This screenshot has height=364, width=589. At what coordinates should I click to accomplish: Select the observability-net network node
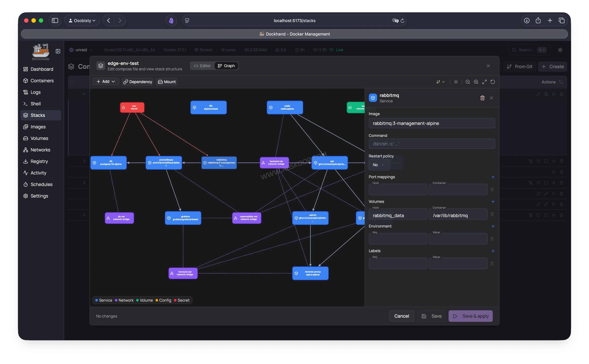click(x=247, y=218)
